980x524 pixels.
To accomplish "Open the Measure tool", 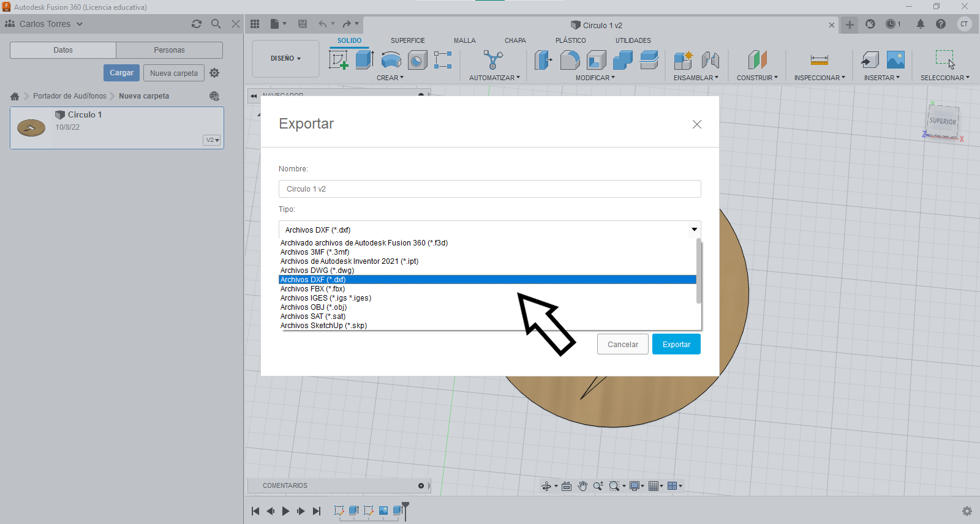I will point(820,60).
